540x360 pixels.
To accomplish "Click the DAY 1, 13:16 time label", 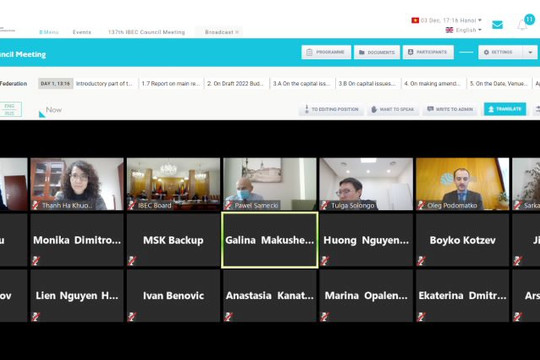I will 55,84.
